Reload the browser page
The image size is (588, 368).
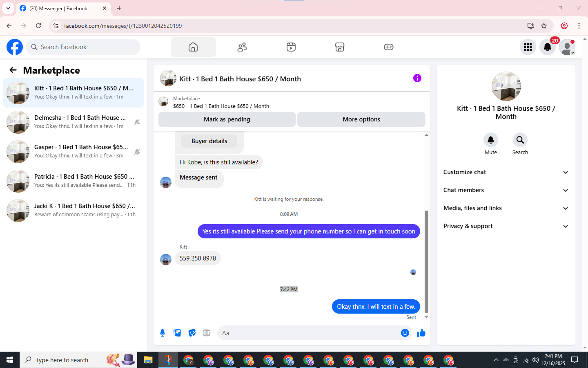point(38,26)
